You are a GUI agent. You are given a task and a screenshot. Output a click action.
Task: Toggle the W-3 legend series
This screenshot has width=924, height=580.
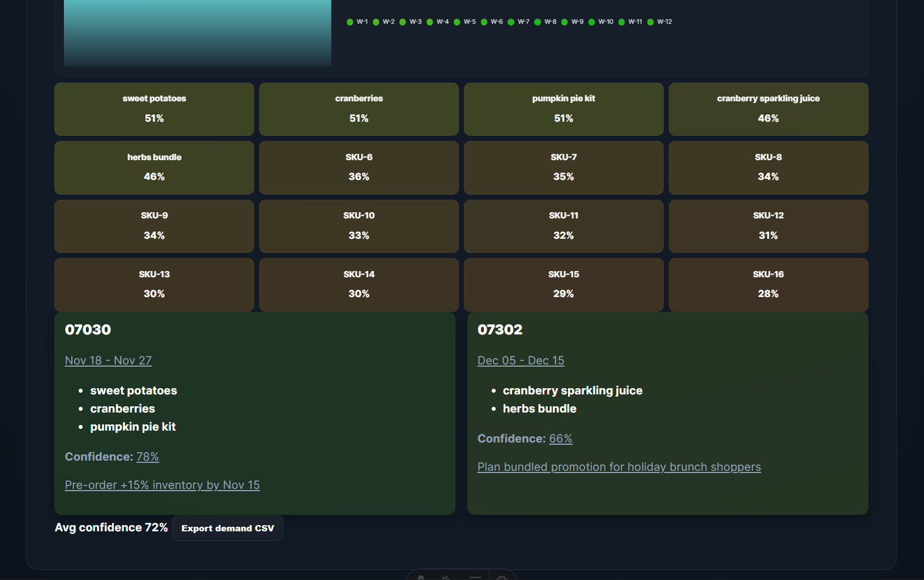pyautogui.click(x=411, y=22)
